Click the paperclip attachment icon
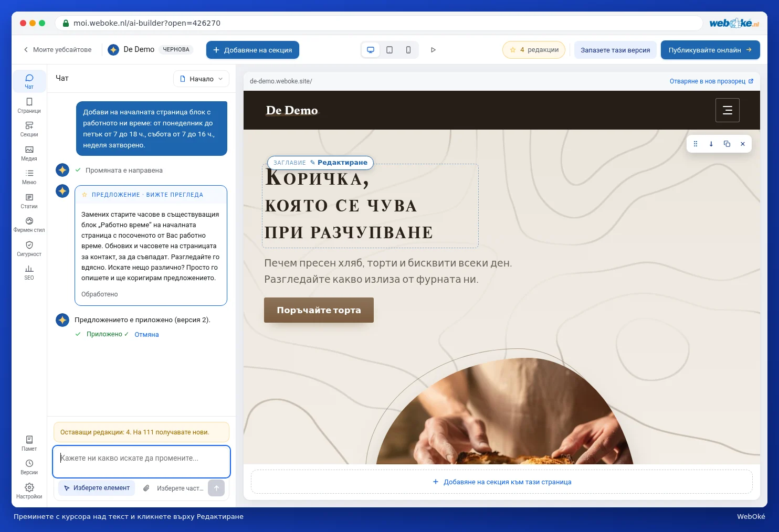Screen dimensions: 779x532 [146, 488]
